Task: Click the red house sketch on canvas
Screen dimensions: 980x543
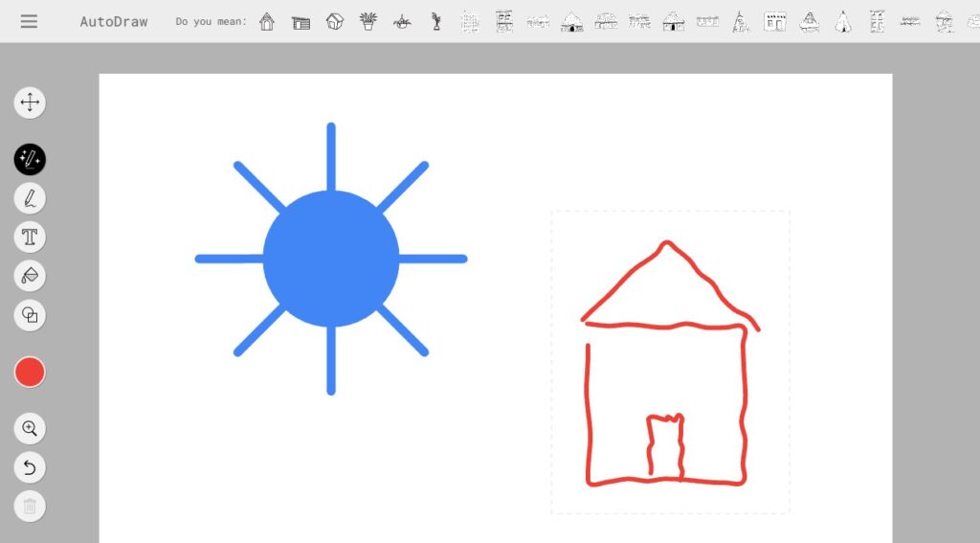Action: pyautogui.click(x=670, y=363)
